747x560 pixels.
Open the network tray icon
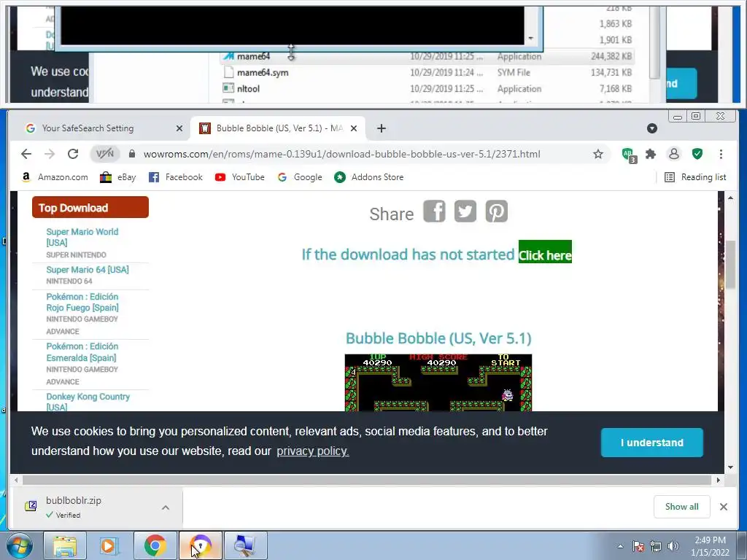656,546
